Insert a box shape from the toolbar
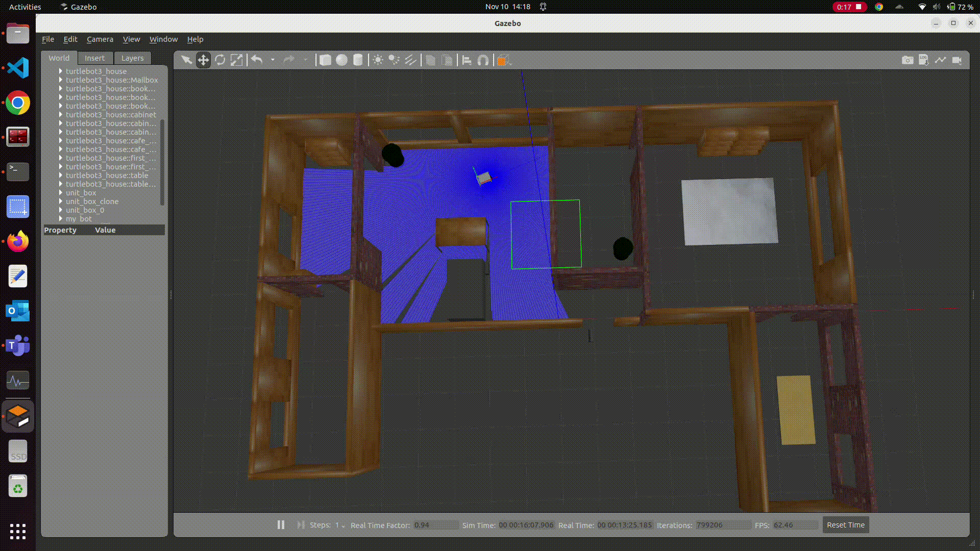The height and width of the screenshot is (551, 980). pos(325,60)
